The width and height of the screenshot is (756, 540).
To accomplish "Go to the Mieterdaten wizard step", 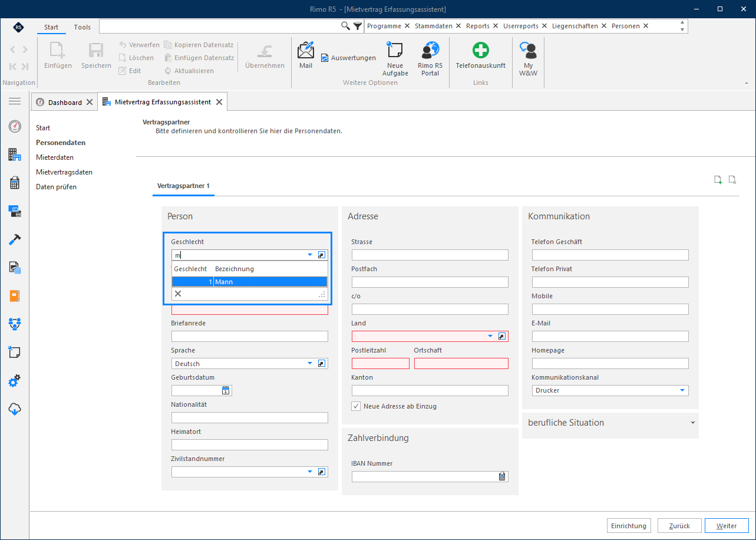I will 55,157.
